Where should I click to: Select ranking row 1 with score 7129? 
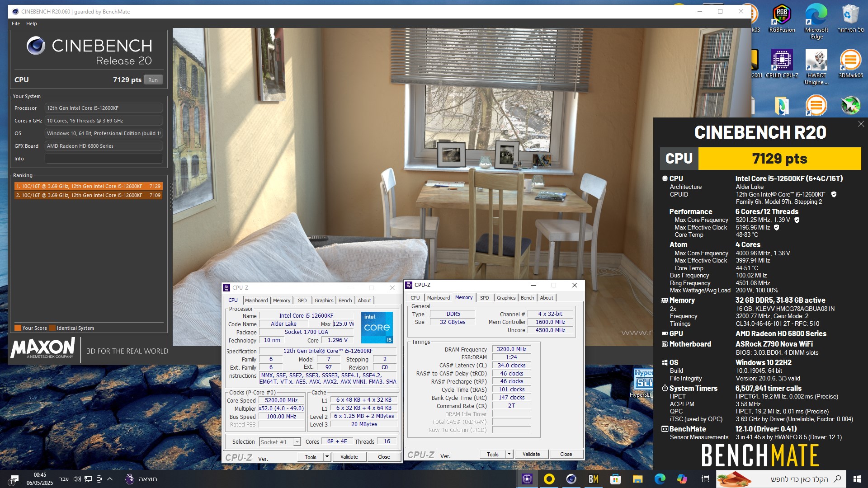tap(88, 186)
